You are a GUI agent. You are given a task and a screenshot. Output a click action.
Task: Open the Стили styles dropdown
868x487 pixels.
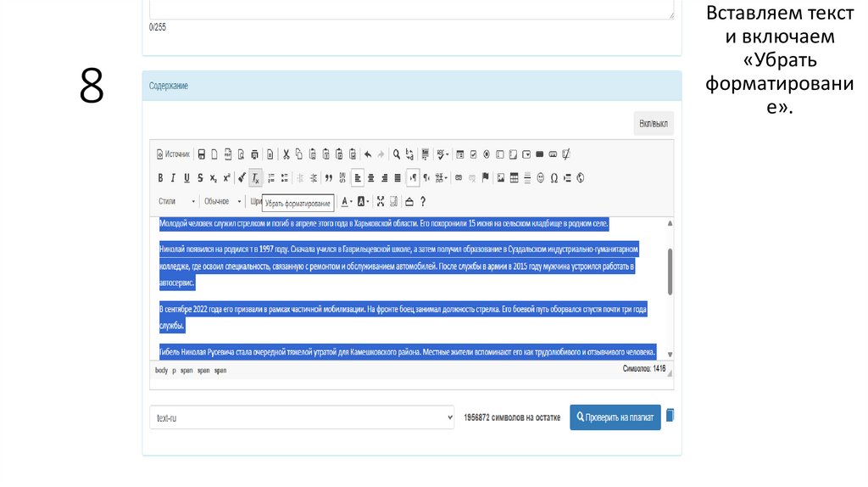coord(176,202)
